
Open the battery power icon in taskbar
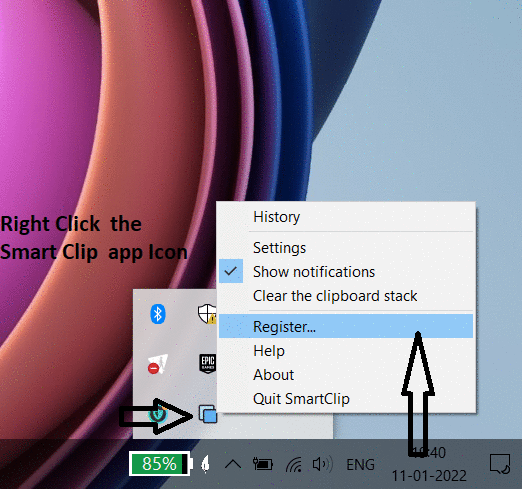pos(263,464)
